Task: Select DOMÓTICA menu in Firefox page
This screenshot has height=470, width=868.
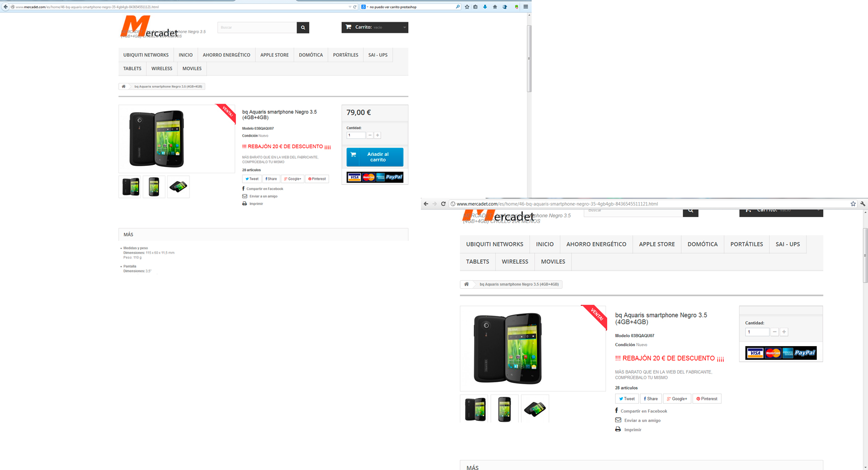Action: [x=311, y=55]
